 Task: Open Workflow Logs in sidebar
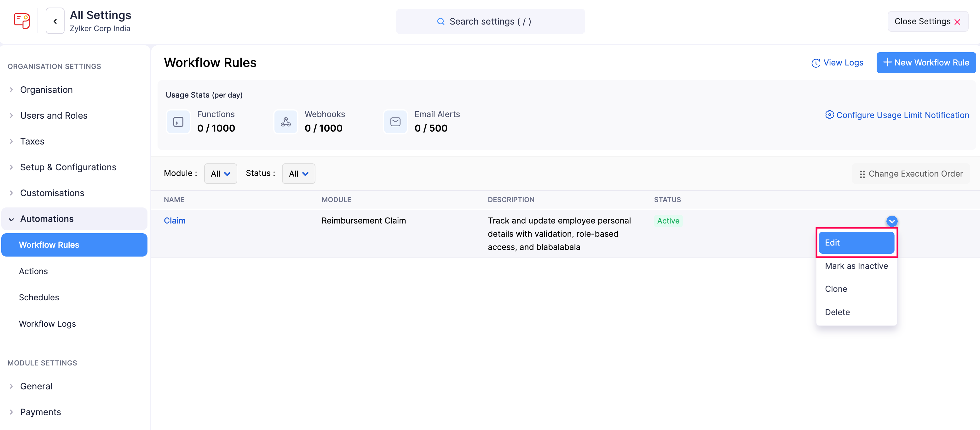point(75,324)
